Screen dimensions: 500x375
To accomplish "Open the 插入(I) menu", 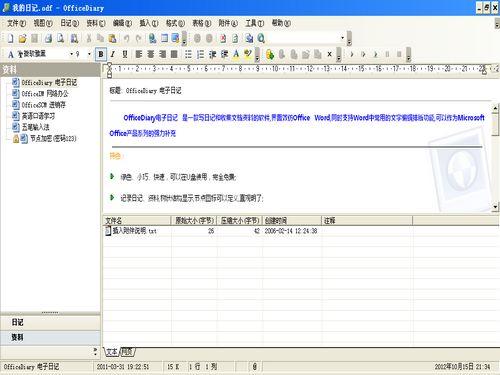I will click(149, 23).
